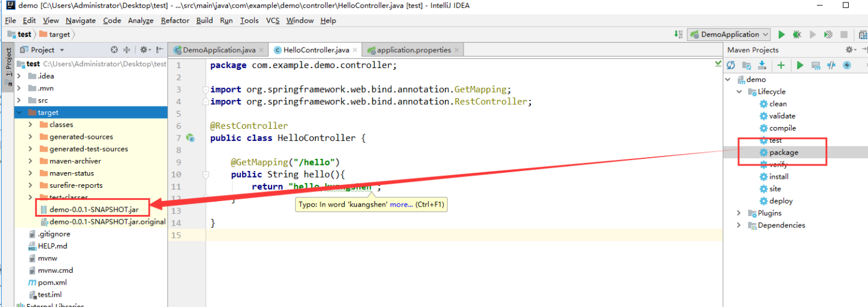
Task: Click Download Sources icon in Maven panel
Action: 762,65
